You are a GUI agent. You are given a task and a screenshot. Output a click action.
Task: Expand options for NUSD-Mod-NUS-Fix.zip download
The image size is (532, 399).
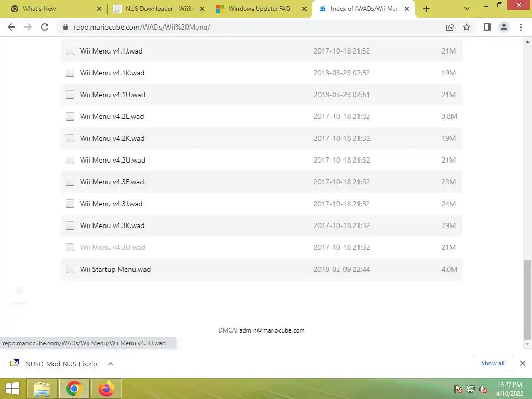coord(110,363)
